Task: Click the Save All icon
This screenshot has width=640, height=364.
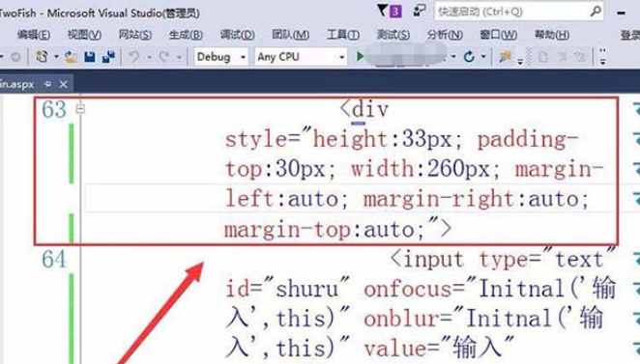Action: click(x=108, y=57)
